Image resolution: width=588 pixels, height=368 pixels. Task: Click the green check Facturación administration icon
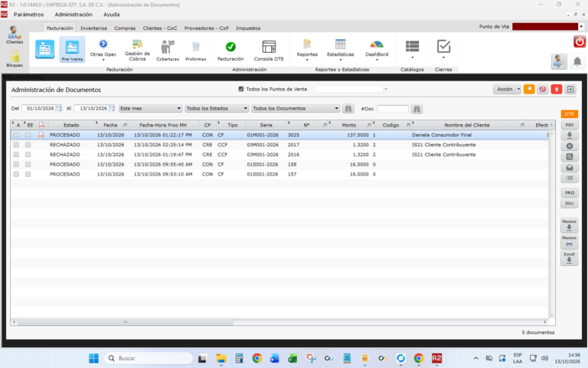(x=230, y=50)
